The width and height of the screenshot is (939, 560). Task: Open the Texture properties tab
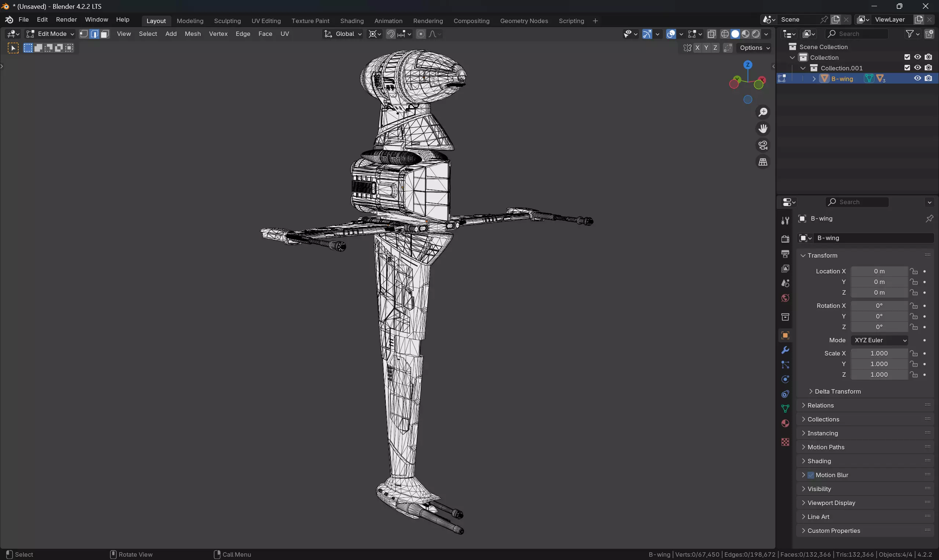(x=785, y=442)
